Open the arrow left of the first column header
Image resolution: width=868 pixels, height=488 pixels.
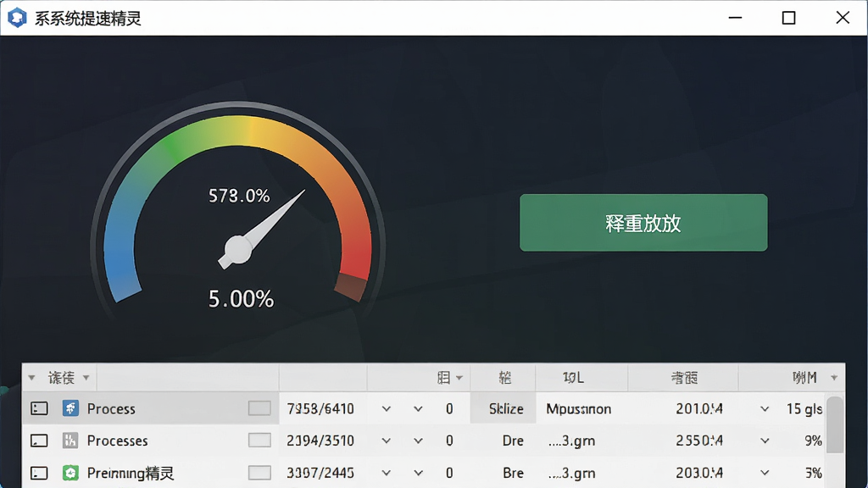[31, 378]
